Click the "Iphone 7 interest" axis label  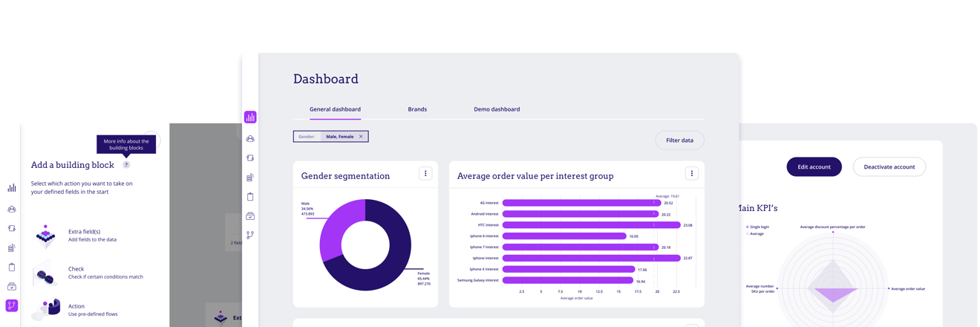[484, 247]
